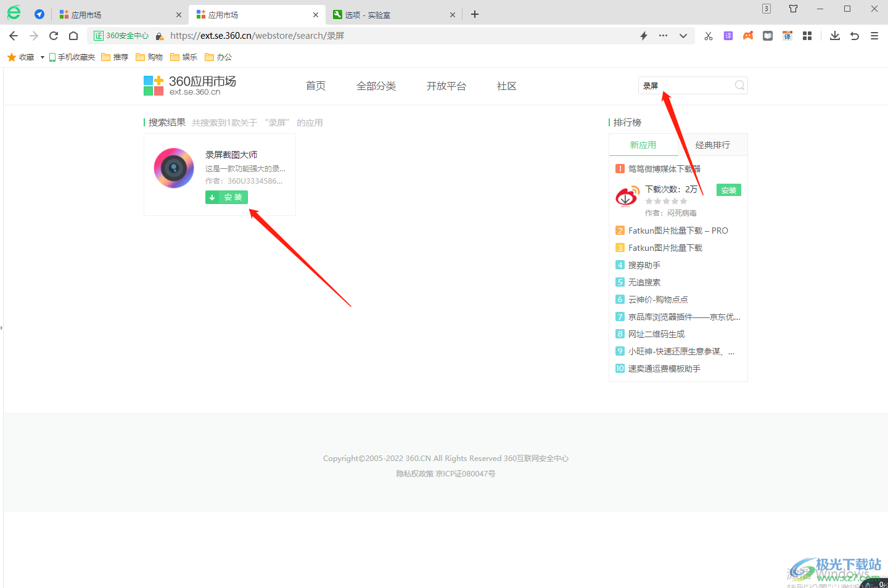Click the 360应用市场 logo

pyautogui.click(x=190, y=86)
